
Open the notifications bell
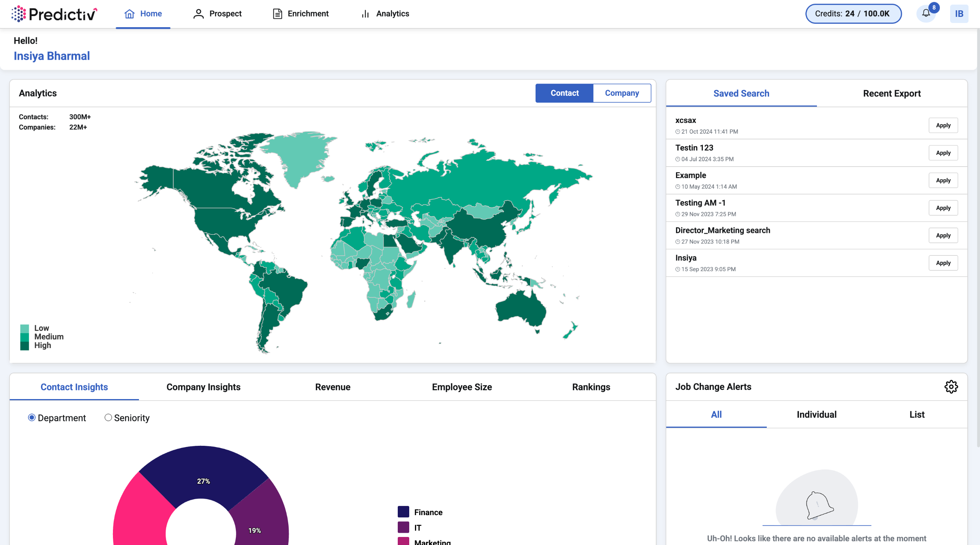pos(926,13)
